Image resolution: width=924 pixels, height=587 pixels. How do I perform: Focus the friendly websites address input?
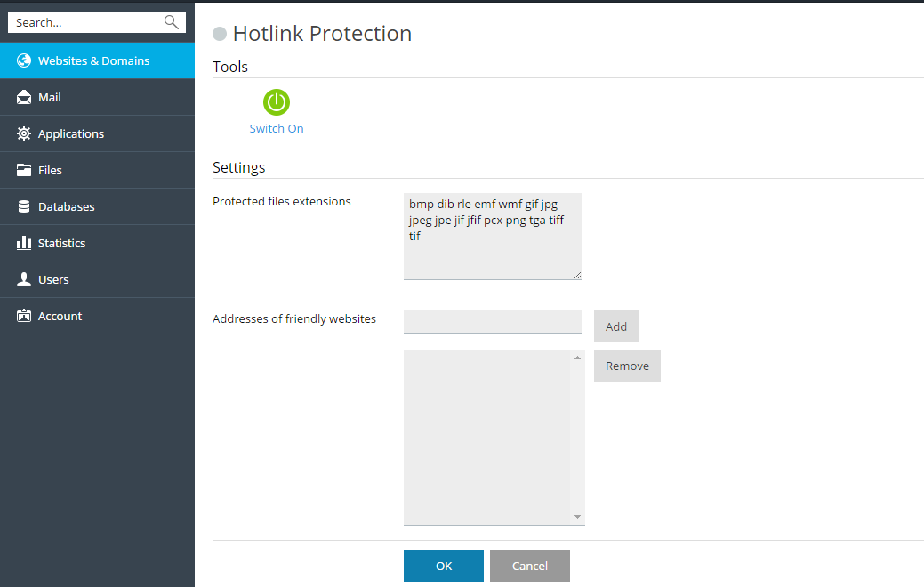[x=492, y=322]
